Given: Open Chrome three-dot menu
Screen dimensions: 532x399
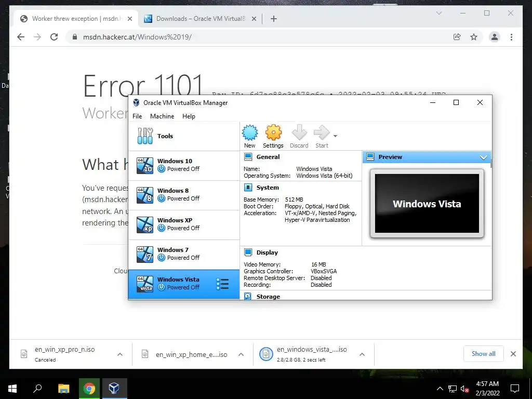Looking at the screenshot, I should point(511,37).
